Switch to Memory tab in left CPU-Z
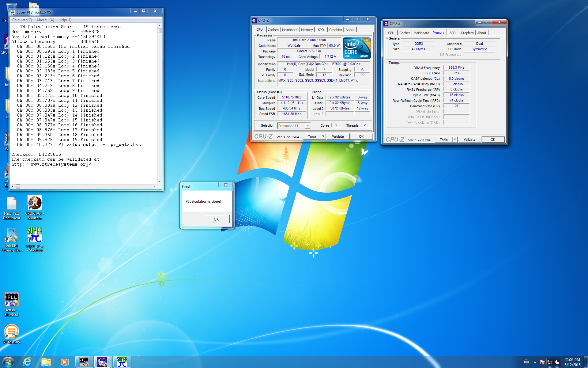This screenshot has width=588, height=368. [307, 30]
